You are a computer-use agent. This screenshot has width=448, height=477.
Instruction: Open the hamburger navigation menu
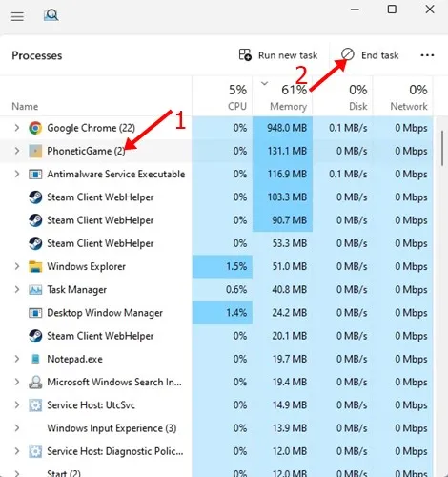pos(17,16)
